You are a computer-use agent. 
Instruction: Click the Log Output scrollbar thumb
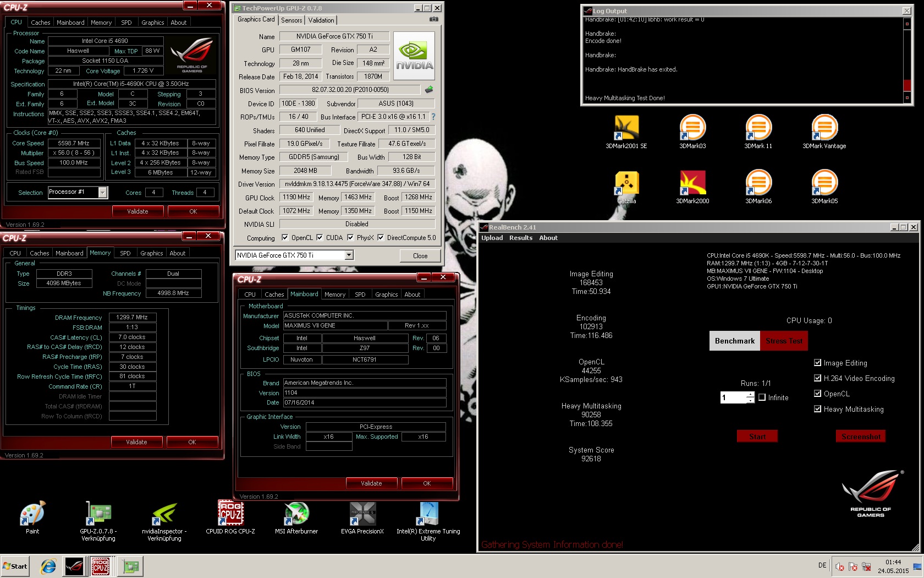907,85
